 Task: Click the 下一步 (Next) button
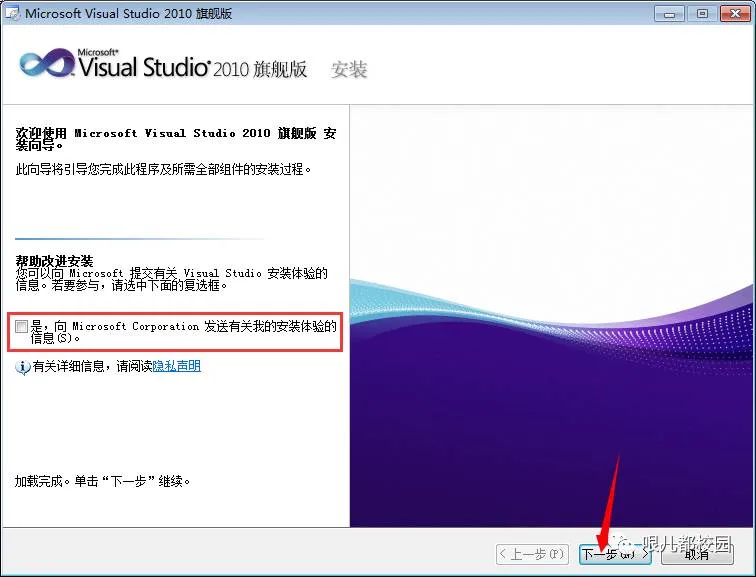click(x=615, y=554)
